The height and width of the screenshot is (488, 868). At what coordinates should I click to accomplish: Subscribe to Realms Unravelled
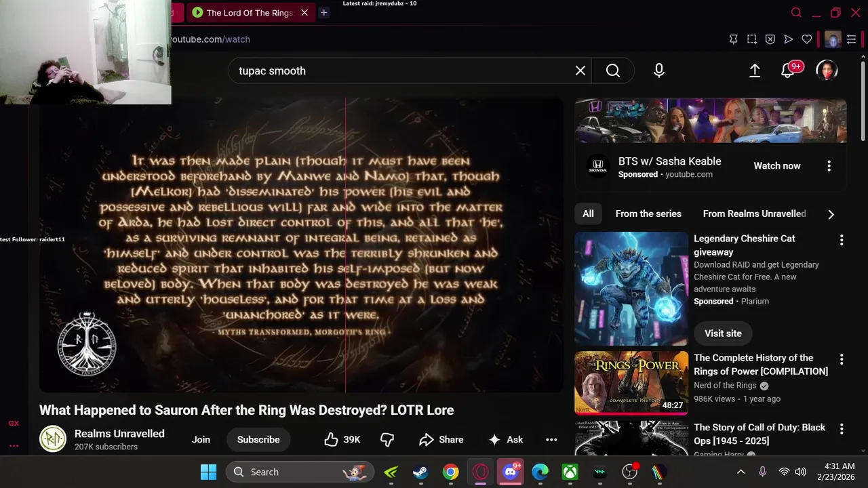point(258,439)
